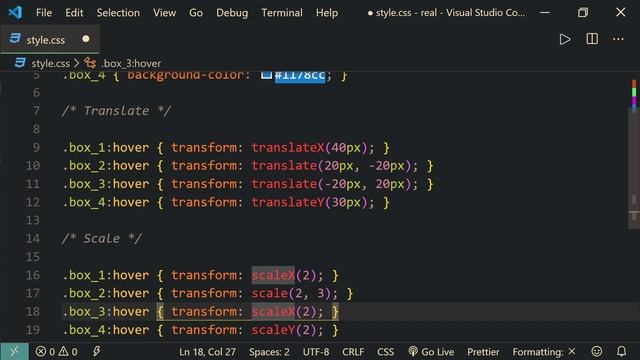Click Prettier in status bar
Viewport: 640px width, 360px height.
pyautogui.click(x=483, y=352)
